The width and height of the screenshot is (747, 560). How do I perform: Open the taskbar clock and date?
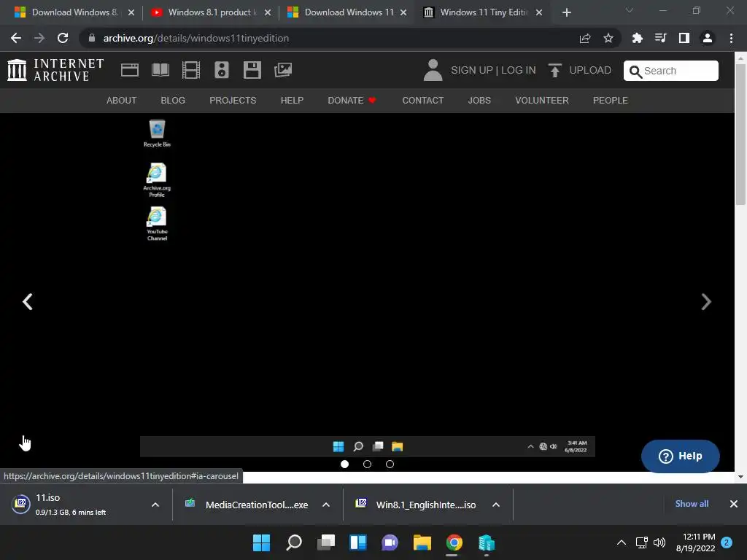tap(695, 542)
